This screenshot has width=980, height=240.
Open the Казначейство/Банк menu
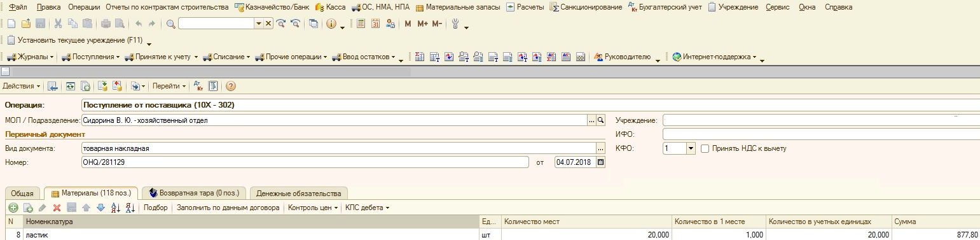[272, 7]
